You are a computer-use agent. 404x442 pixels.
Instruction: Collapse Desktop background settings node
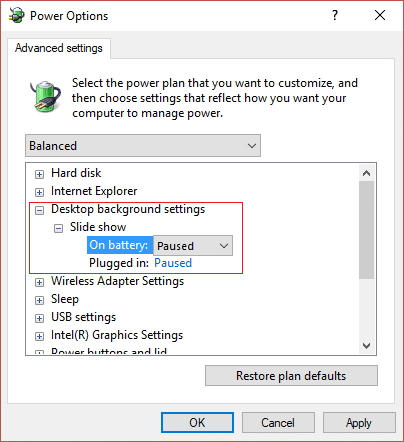click(x=39, y=210)
